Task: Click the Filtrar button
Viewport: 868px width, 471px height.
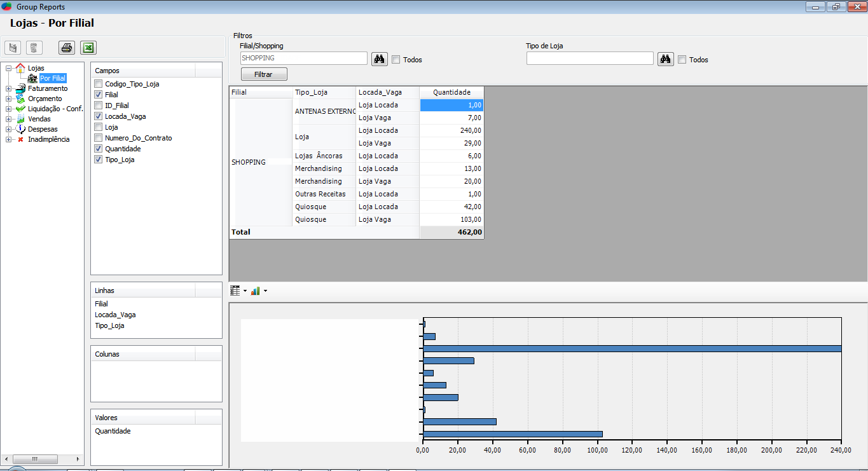Action: pos(264,74)
